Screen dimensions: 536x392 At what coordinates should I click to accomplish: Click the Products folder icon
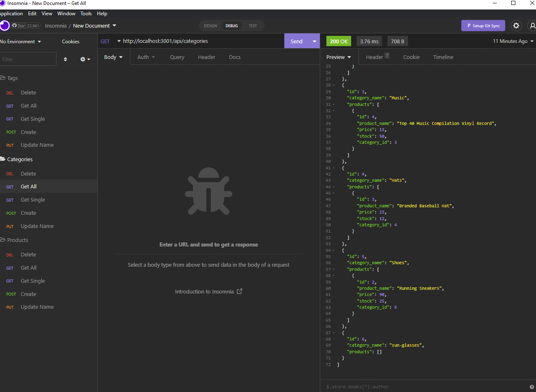[x=2, y=240]
